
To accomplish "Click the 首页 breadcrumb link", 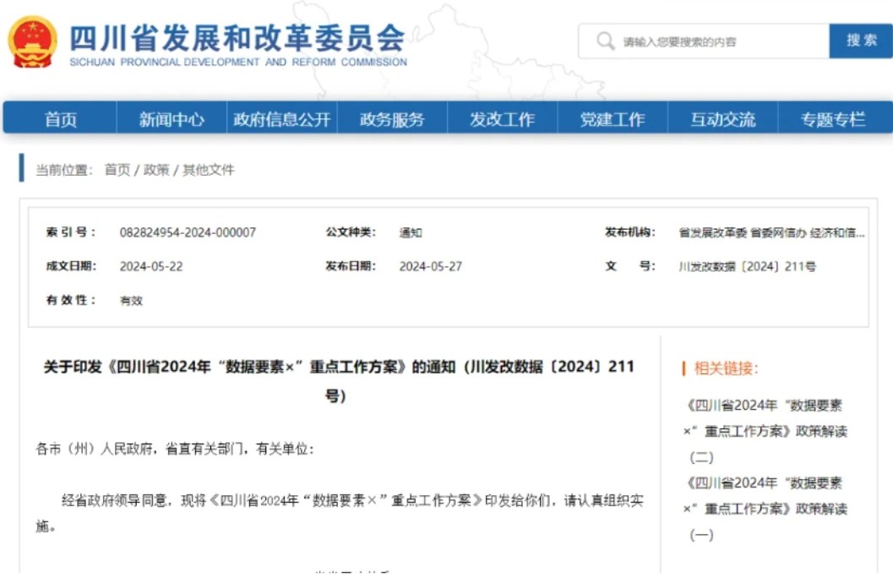I will [x=117, y=170].
